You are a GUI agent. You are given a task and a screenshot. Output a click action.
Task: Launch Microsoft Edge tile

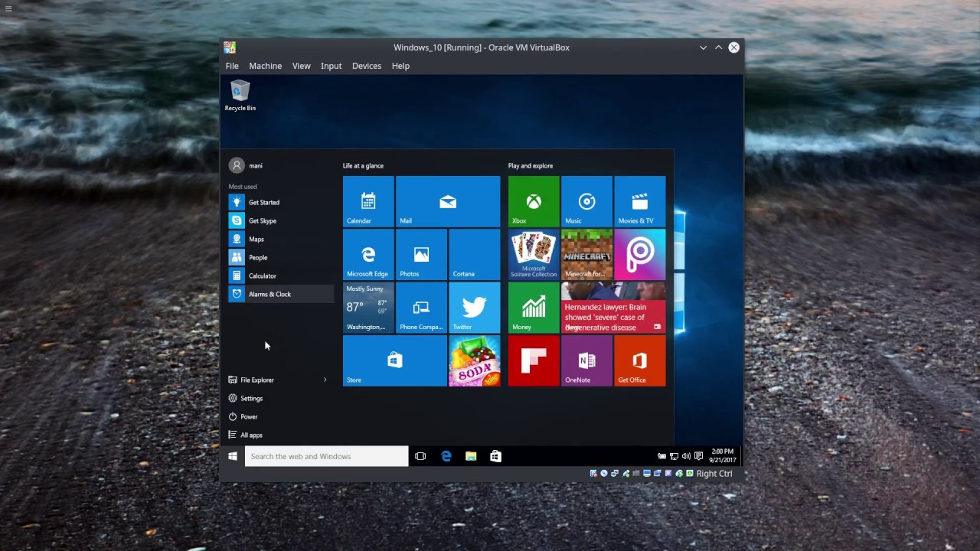pyautogui.click(x=368, y=254)
